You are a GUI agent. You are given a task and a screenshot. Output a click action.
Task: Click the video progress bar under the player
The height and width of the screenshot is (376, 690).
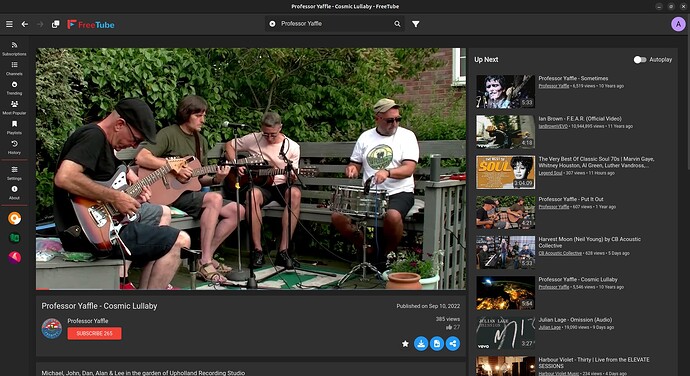[x=251, y=288]
